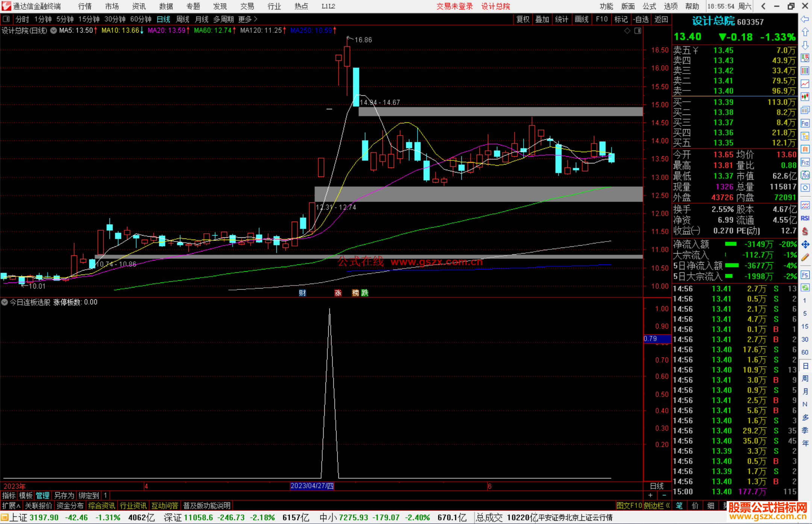Toggle the panel layout icon beside 分时

point(6,19)
